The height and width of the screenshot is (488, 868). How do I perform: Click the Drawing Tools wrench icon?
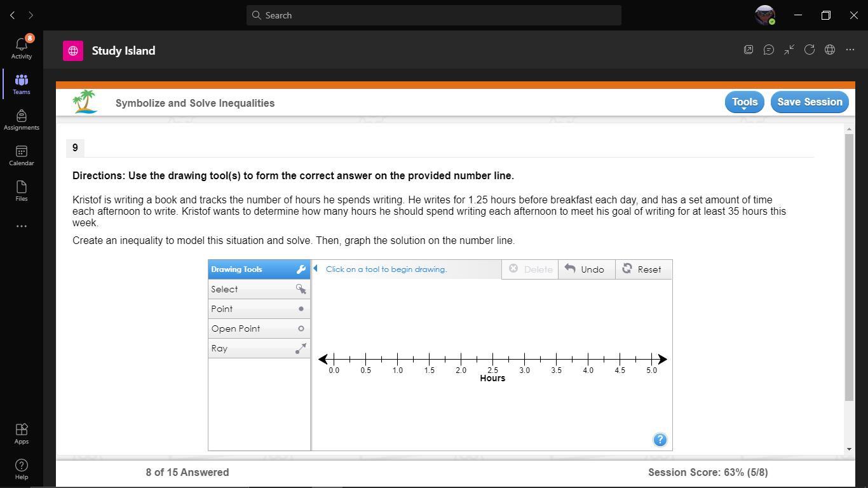point(301,269)
